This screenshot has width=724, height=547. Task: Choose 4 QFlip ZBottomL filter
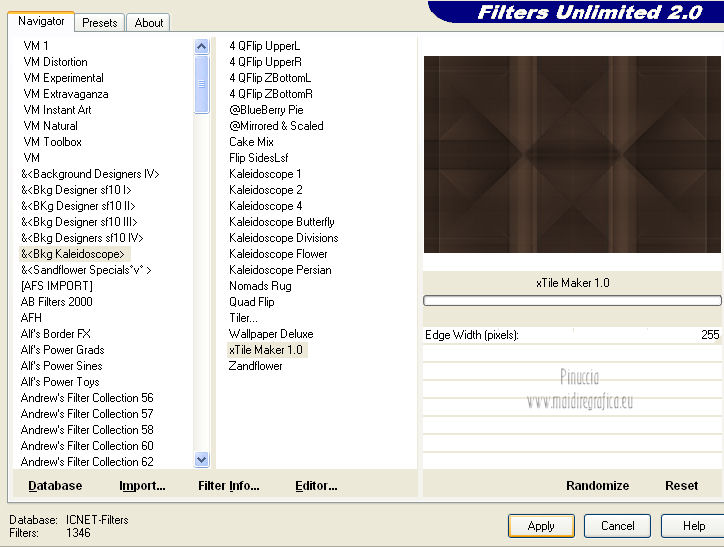(270, 78)
